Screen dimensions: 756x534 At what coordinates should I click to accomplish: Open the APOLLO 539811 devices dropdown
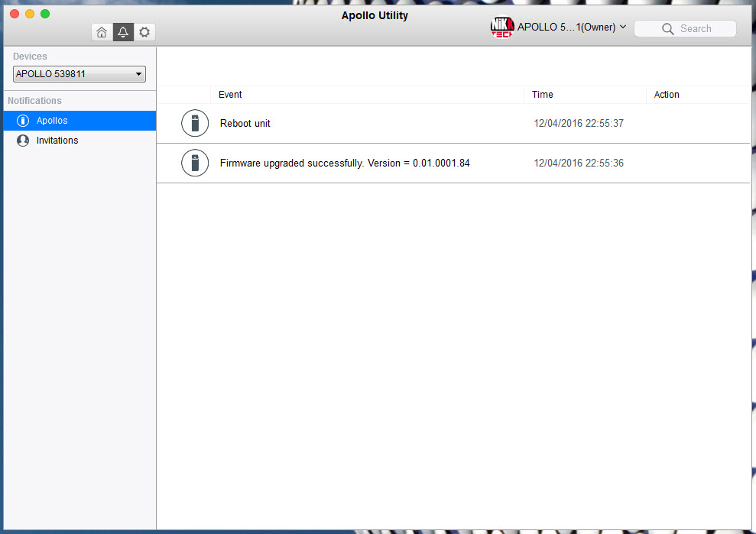79,74
